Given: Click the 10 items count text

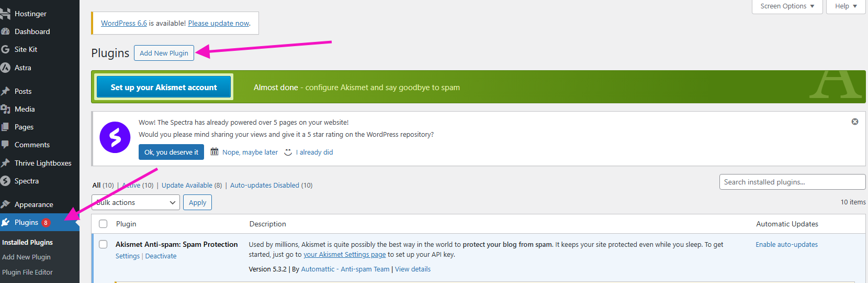Looking at the screenshot, I should [x=853, y=202].
